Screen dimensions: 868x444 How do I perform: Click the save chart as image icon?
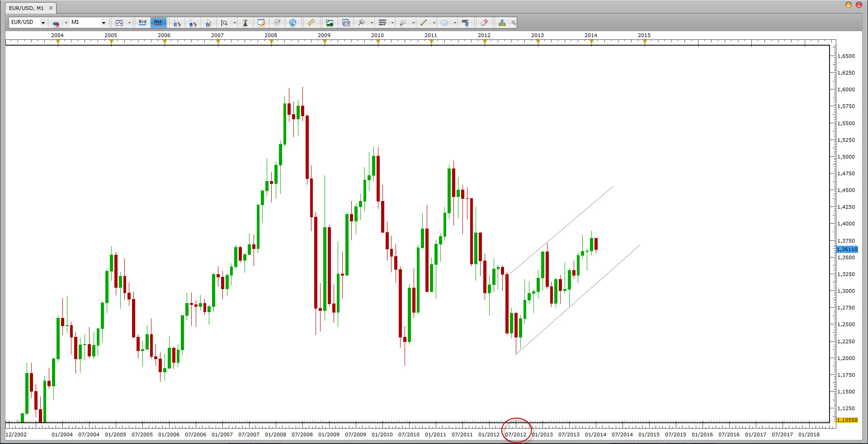pyautogui.click(x=330, y=23)
